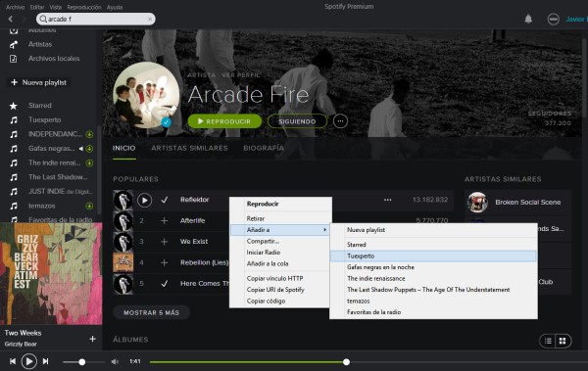This screenshot has height=371, width=588.
Task: Open Broken Social Scene artist avatar
Action: coord(477,203)
